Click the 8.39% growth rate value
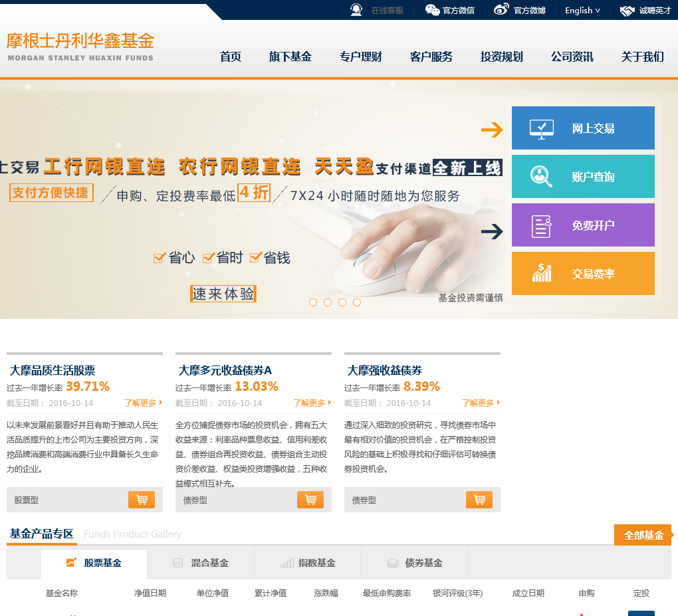The image size is (678, 616). 421,387
